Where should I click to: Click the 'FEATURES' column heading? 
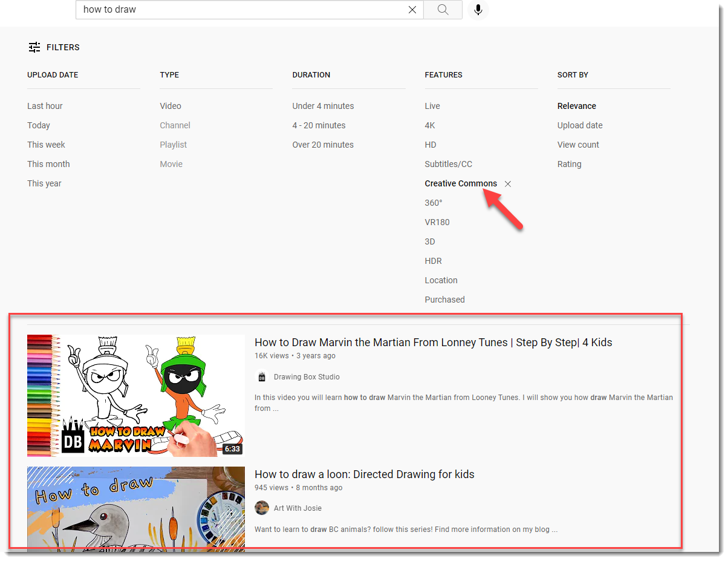443,75
